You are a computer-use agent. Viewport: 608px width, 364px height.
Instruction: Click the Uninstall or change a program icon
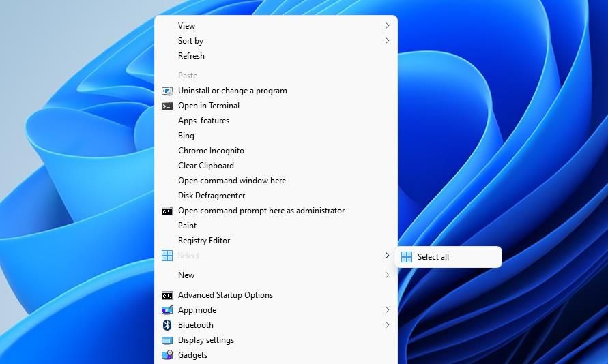click(167, 91)
